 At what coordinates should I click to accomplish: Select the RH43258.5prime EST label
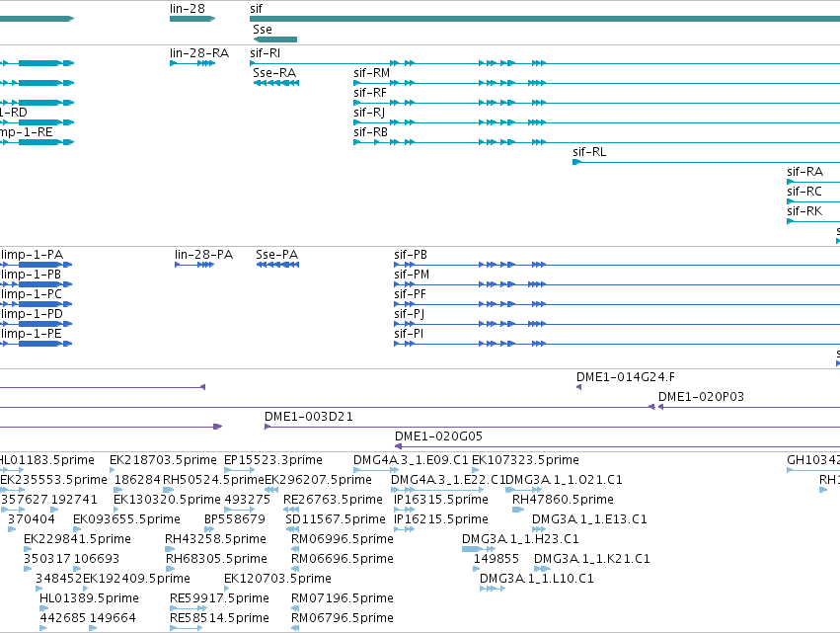(215, 540)
